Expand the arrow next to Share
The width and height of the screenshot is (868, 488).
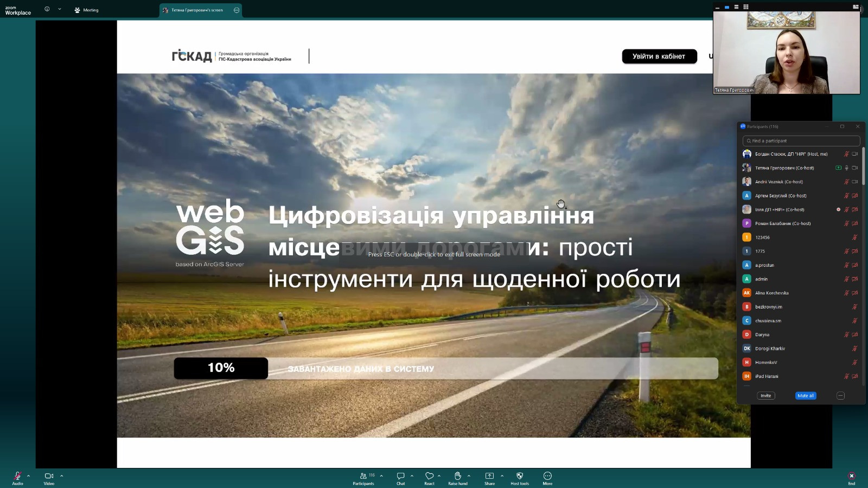coord(502,476)
